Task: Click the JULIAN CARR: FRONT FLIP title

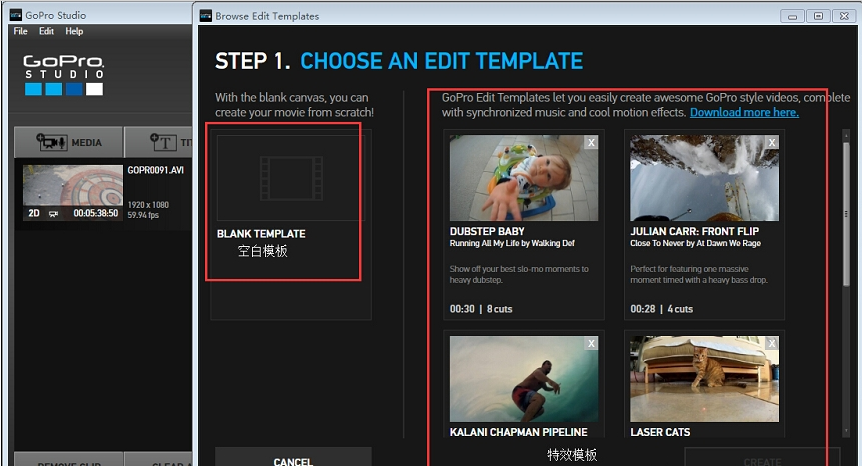Action: click(694, 231)
